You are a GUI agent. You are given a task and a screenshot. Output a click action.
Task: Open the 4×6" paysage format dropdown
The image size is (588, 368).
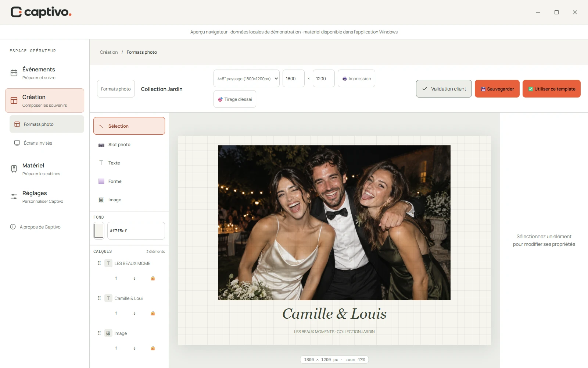247,78
